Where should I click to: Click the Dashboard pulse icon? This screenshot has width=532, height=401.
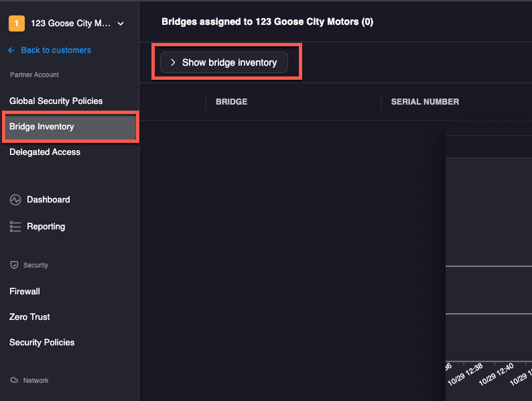tap(15, 200)
